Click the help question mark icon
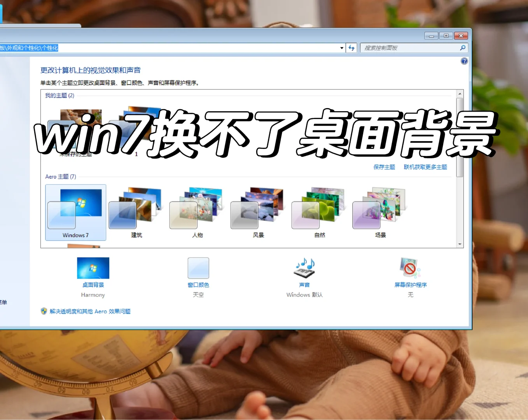528x420 pixels. 464,61
